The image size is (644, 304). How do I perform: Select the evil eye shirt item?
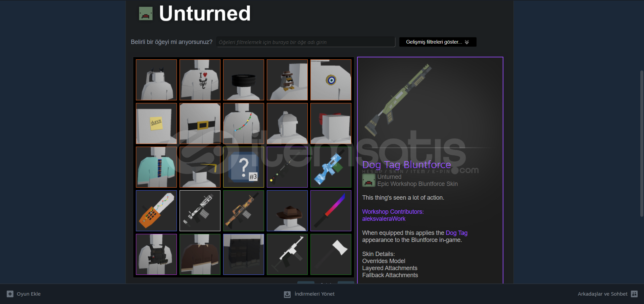click(331, 80)
